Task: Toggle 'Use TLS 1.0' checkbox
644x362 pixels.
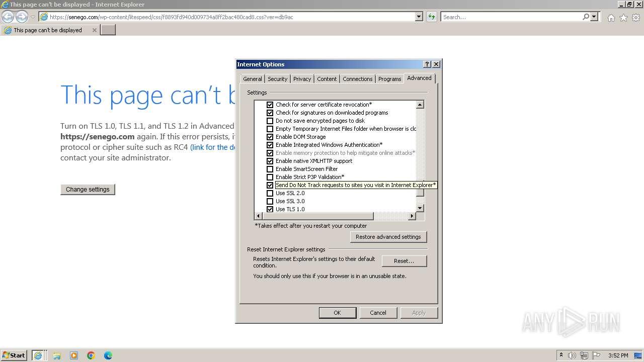Action: click(x=270, y=209)
